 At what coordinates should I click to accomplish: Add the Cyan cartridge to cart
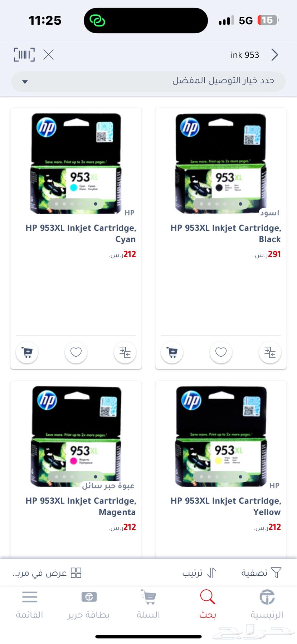27,352
